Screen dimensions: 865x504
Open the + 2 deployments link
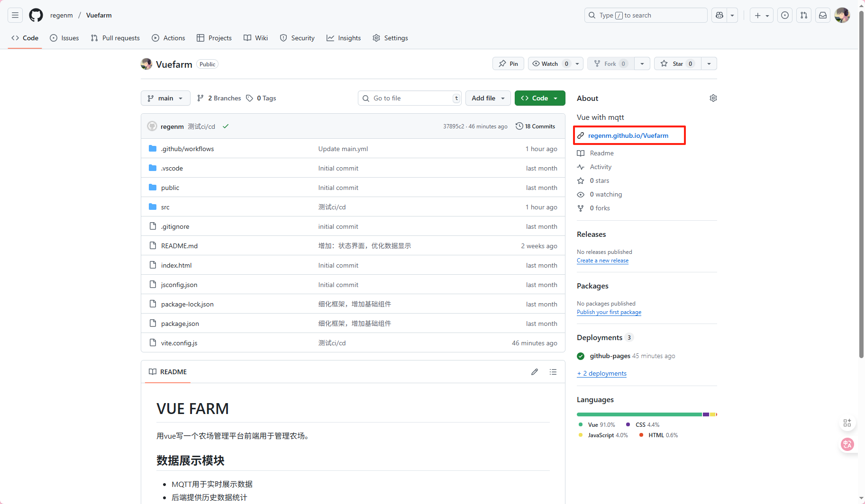tap(602, 373)
